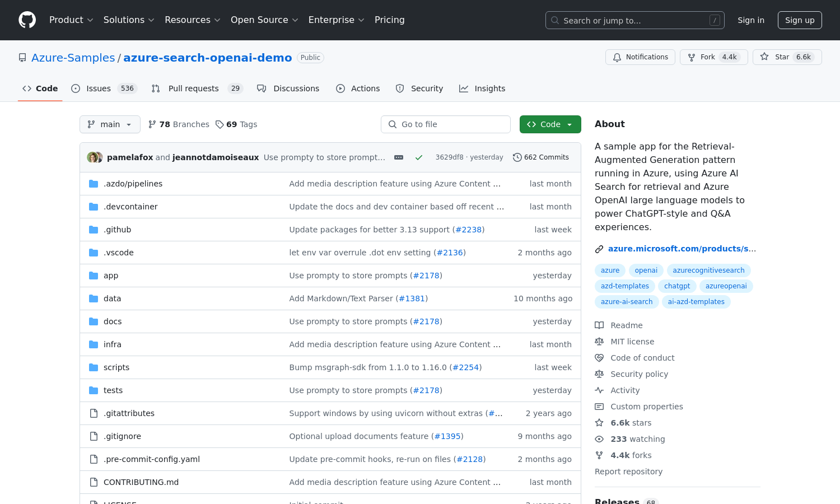Screen dimensions: 840x504
Task: Open the Resources menu
Action: click(192, 20)
